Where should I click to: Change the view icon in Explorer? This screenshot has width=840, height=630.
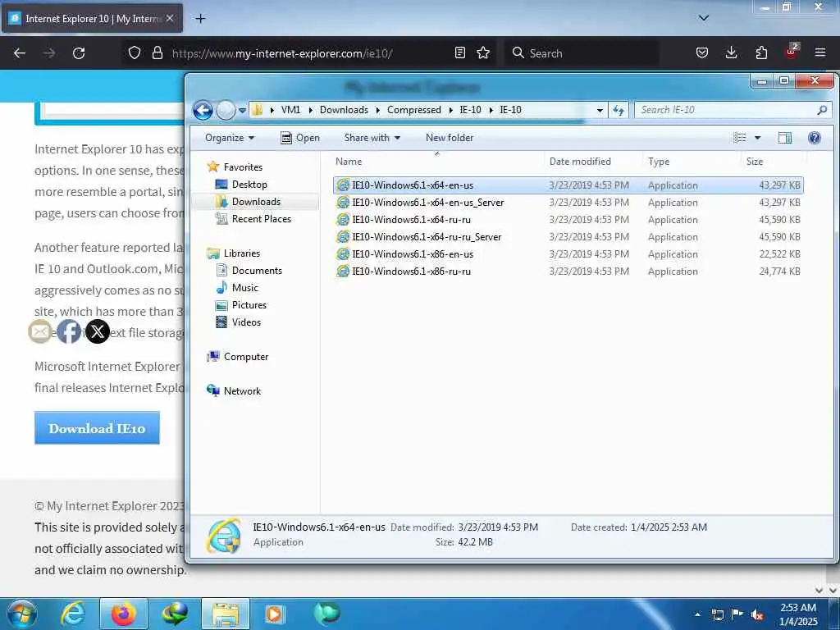pos(740,138)
